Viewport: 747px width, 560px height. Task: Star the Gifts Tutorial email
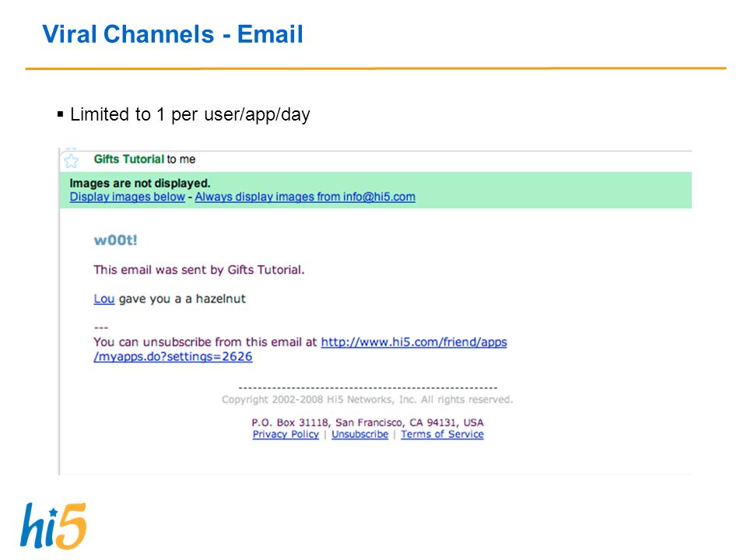pos(71,161)
